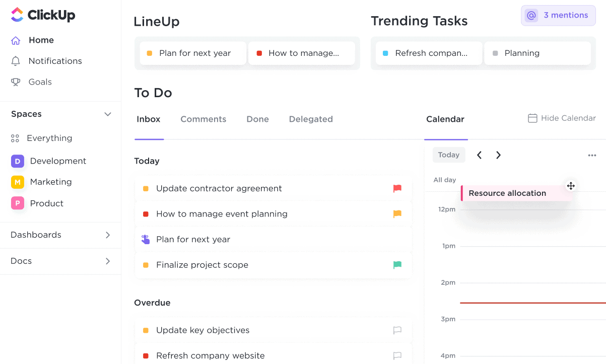
Task: Open calendar three-dots options menu
Action: (x=592, y=155)
